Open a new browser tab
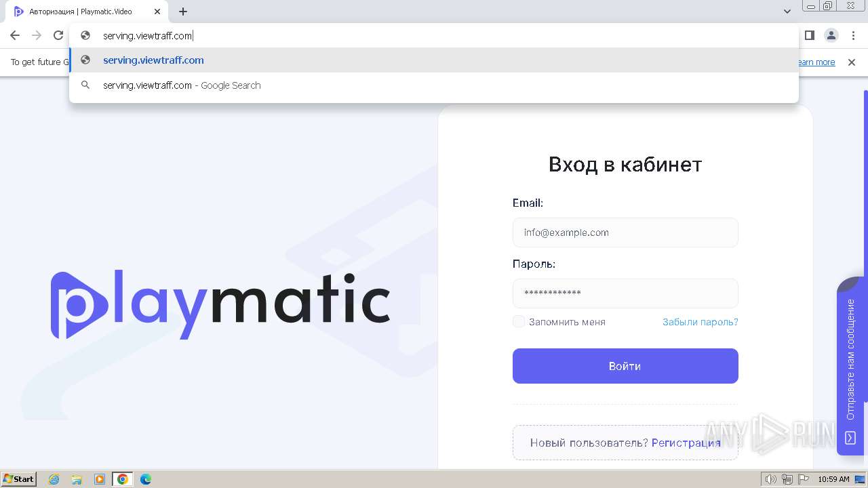Viewport: 868px width, 488px height. point(183,12)
